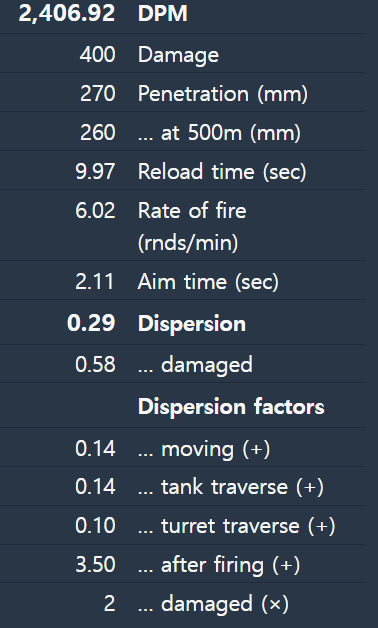Select the tank traverse (+) label
The width and height of the screenshot is (378, 628).
(231, 487)
